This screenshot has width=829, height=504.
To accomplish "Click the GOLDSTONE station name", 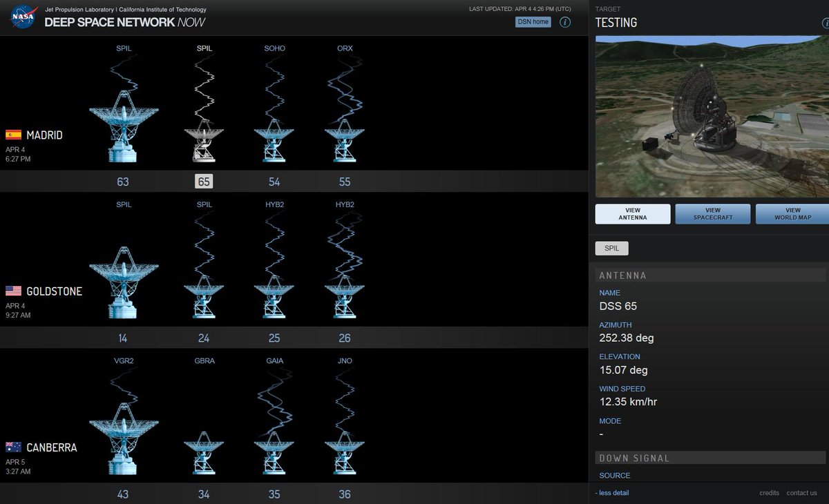I will (x=54, y=291).
